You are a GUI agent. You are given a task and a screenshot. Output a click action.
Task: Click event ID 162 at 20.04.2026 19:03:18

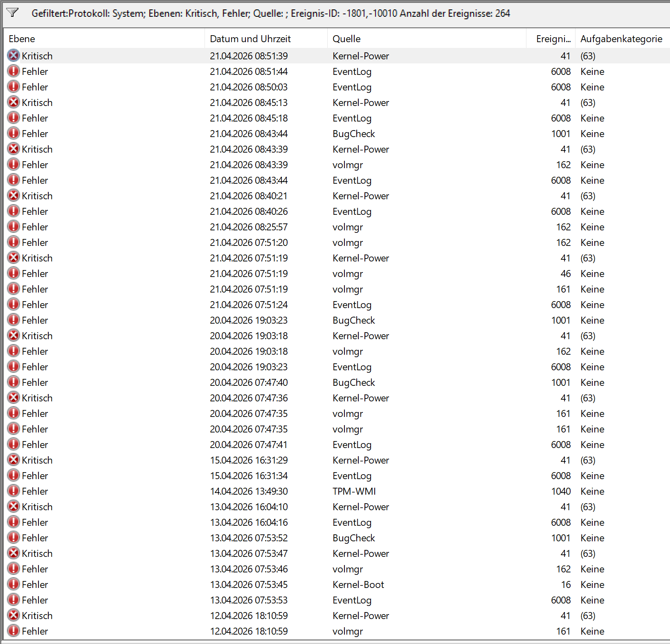pyautogui.click(x=563, y=351)
